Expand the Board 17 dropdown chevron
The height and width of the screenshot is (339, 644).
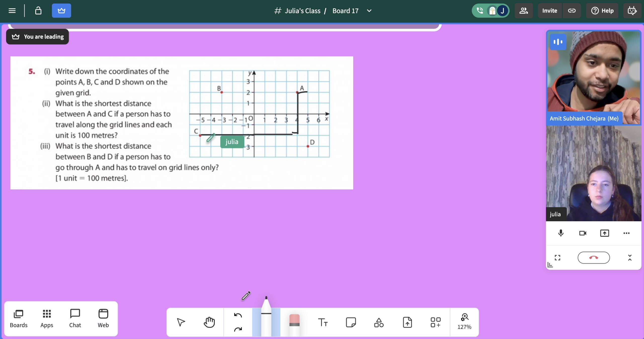(369, 11)
